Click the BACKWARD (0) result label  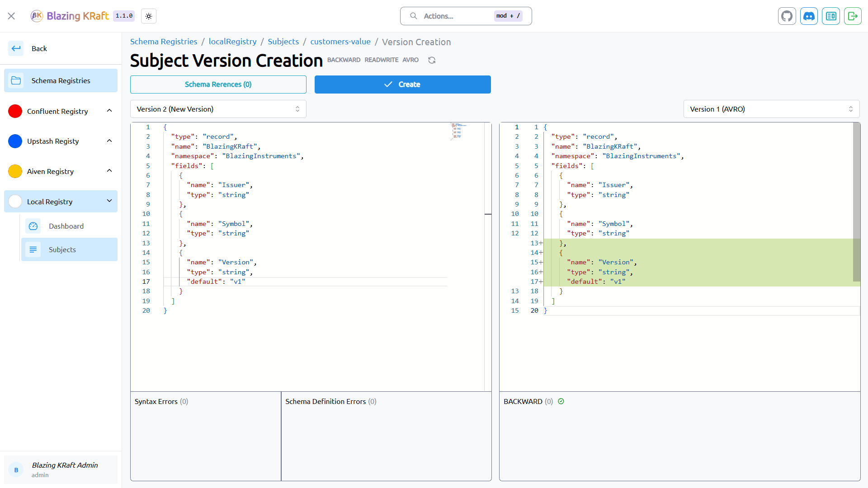tap(528, 401)
